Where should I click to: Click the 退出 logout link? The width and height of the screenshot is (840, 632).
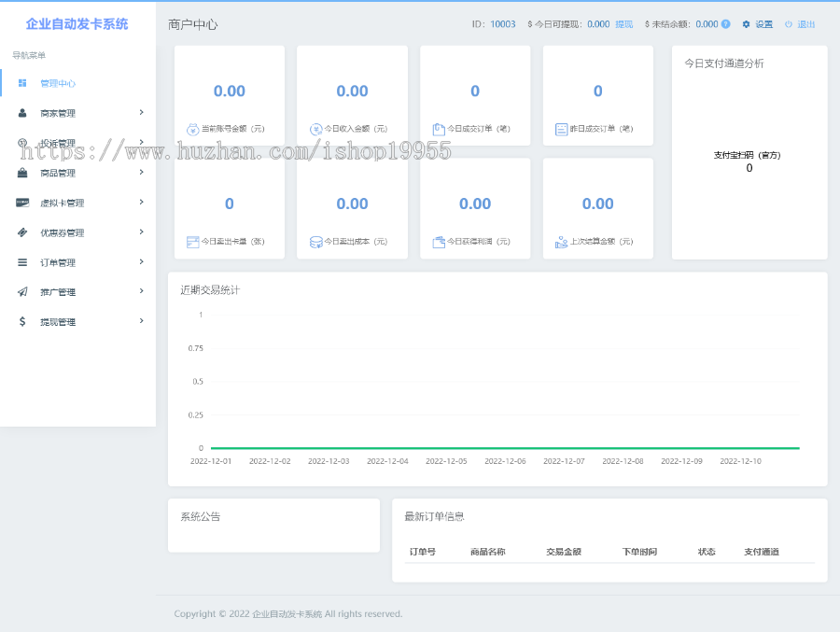pos(805,24)
